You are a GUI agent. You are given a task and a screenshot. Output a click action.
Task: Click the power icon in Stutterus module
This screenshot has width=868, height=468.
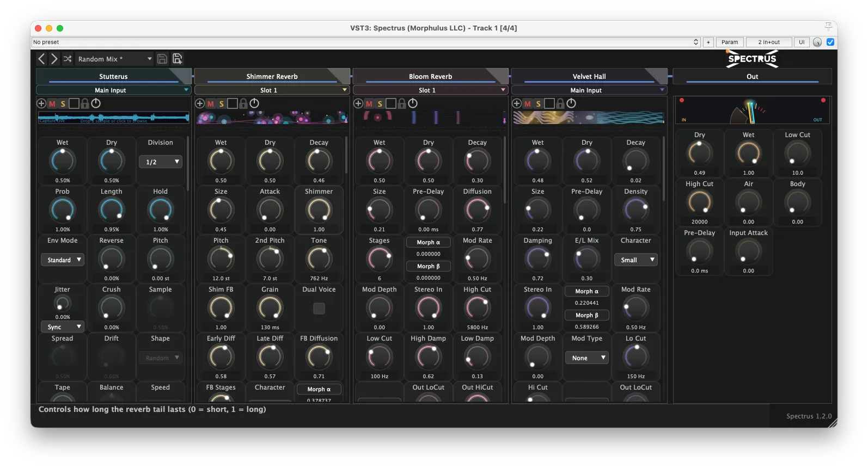(96, 103)
